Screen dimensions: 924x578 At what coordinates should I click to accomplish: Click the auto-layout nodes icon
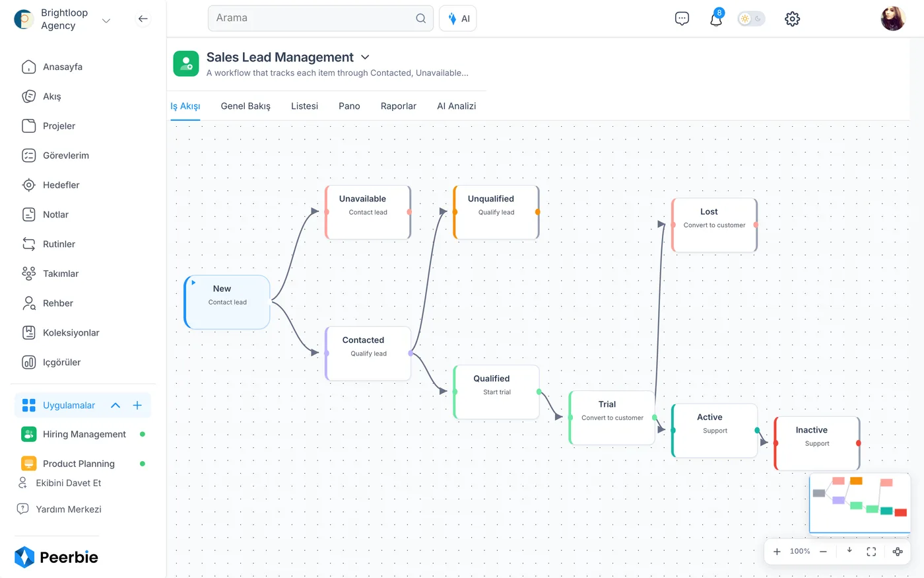coord(898,552)
